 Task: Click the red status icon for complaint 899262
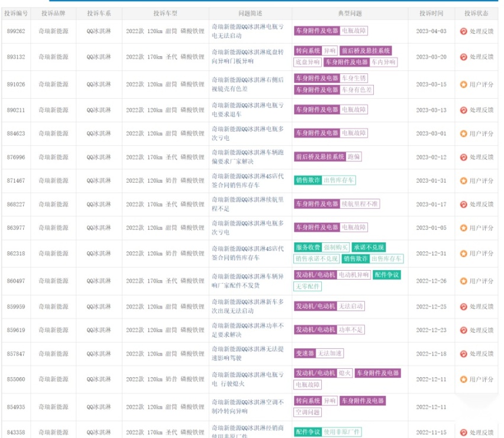pos(463,31)
